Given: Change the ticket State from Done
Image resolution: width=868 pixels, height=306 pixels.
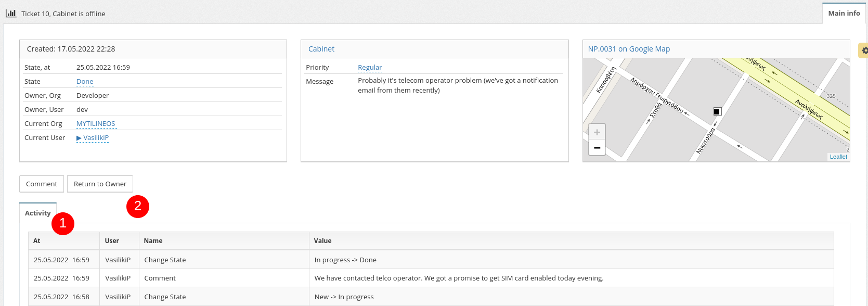Looking at the screenshot, I should click(x=85, y=82).
